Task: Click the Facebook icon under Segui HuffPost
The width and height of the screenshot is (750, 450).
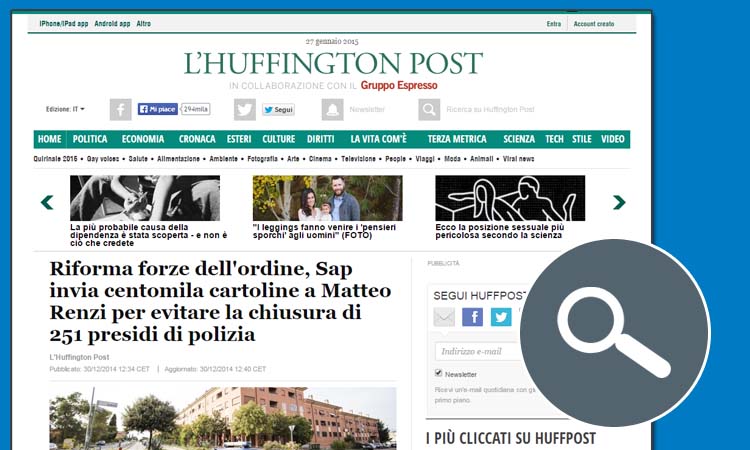Action: [x=472, y=317]
